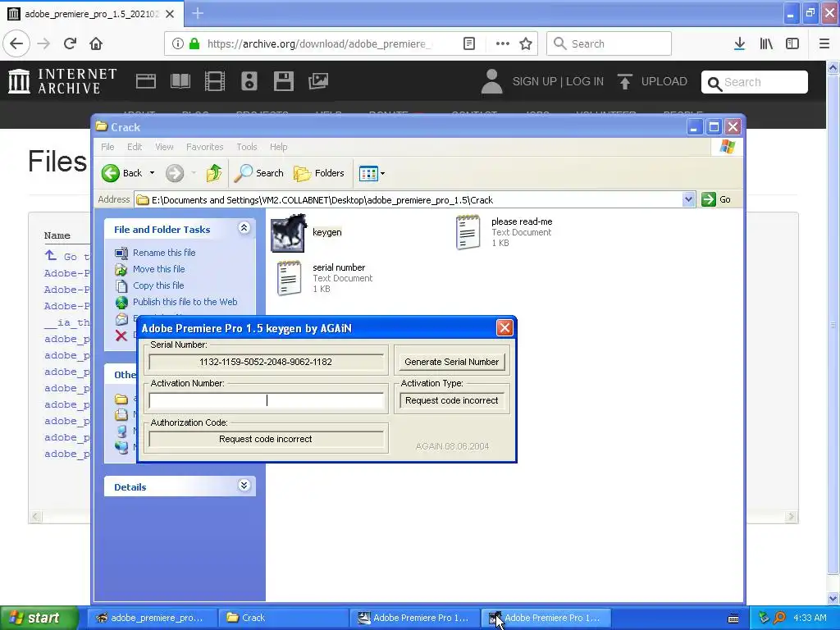
Task: Open Search in the Crack explorer toolbar
Action: click(259, 173)
